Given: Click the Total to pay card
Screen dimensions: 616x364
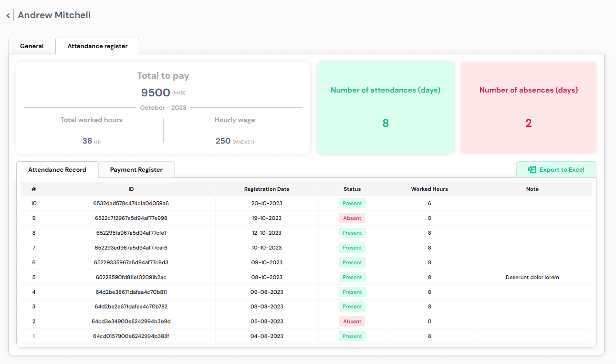Looking at the screenshot, I should point(163,108).
